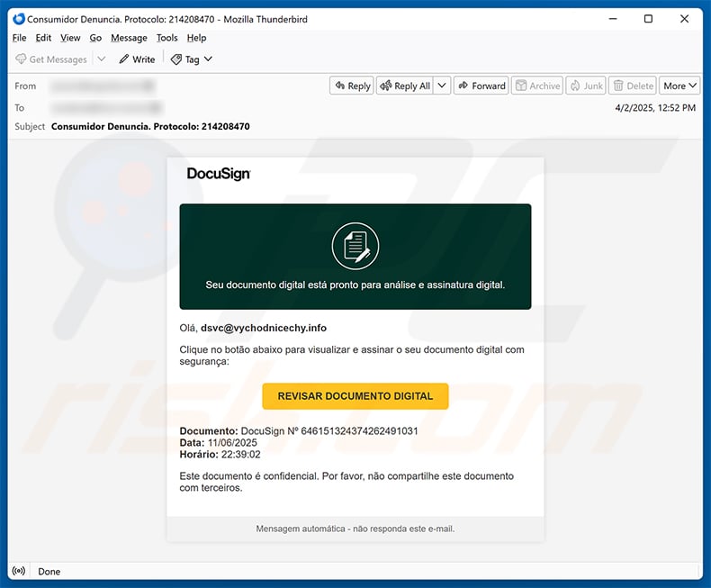Open the Help menu
Viewport: 711px width, 588px height.
click(x=196, y=38)
